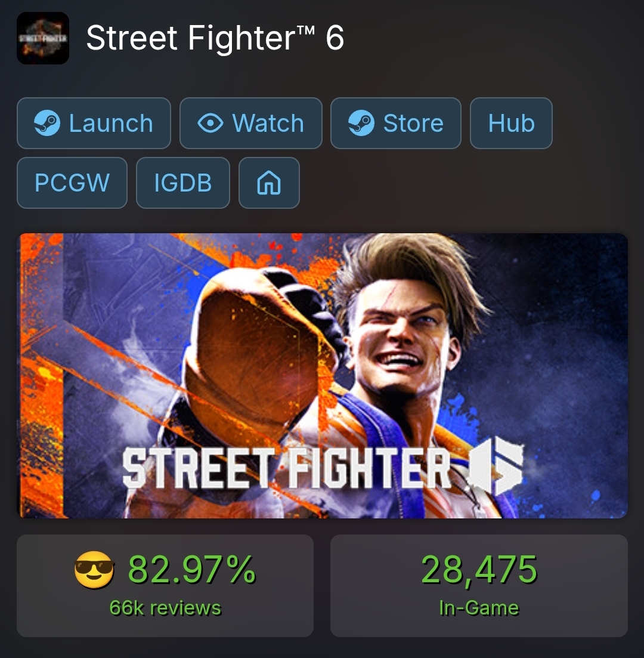
Task: Click the Street Fighter™ 6 title text
Action: (x=215, y=38)
